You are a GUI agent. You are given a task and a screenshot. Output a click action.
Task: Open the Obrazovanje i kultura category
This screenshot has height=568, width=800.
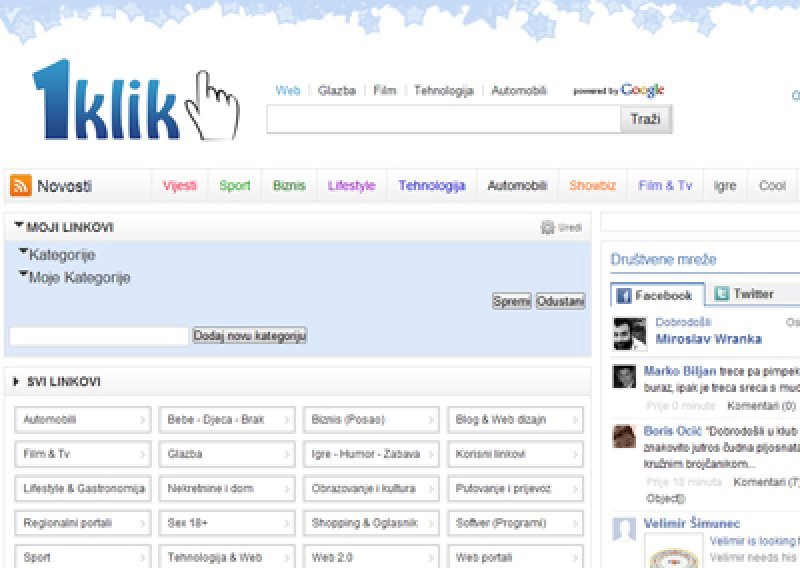tap(371, 488)
